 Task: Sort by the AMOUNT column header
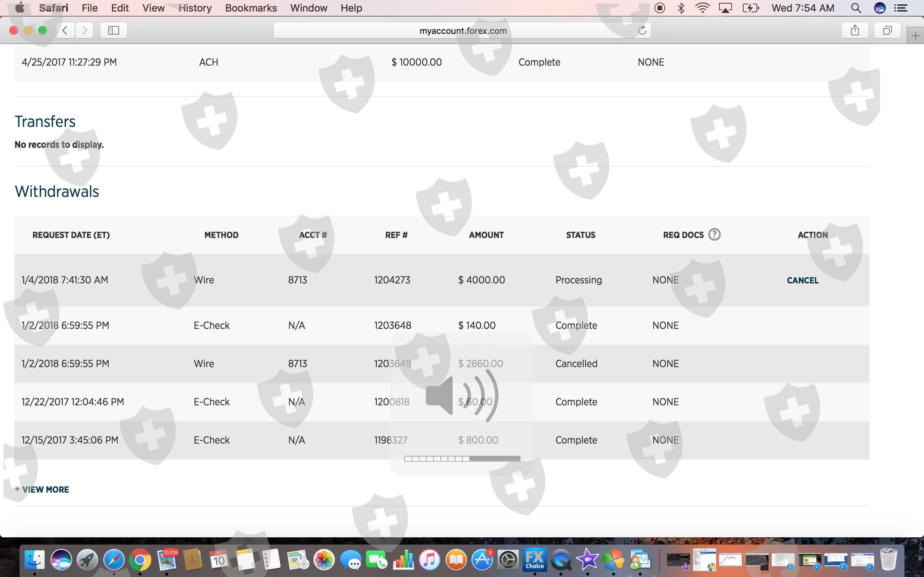[x=486, y=235]
